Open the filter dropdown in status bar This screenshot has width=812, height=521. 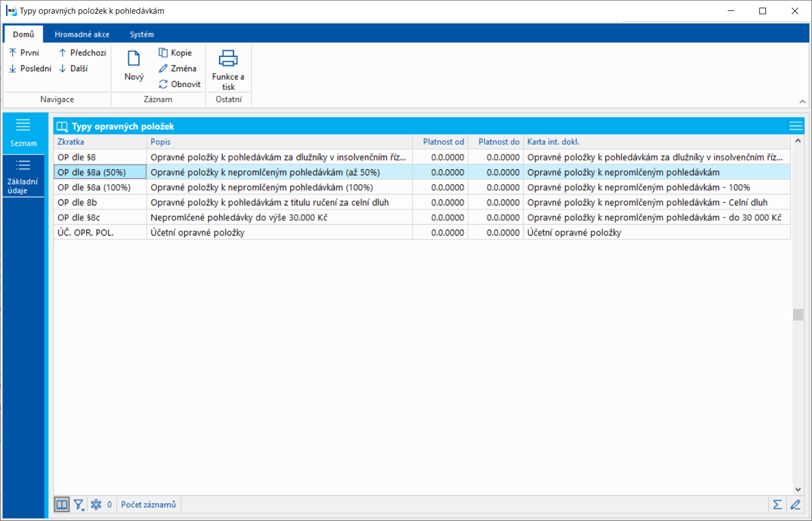79,505
